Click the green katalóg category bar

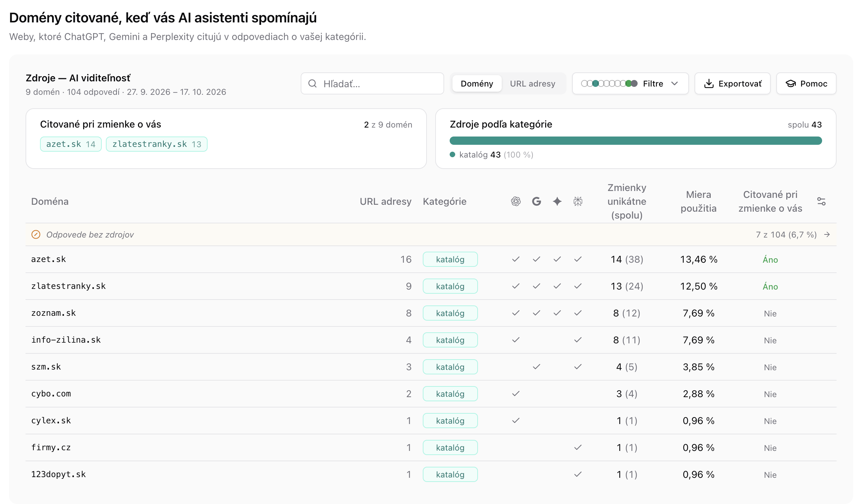coord(636,141)
